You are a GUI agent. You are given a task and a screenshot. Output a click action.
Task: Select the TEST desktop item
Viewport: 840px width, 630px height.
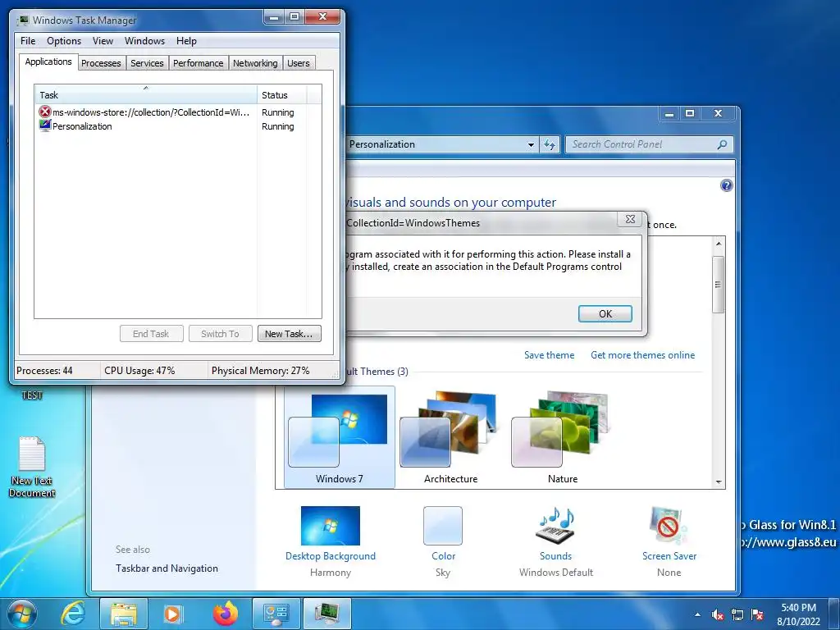point(32,395)
